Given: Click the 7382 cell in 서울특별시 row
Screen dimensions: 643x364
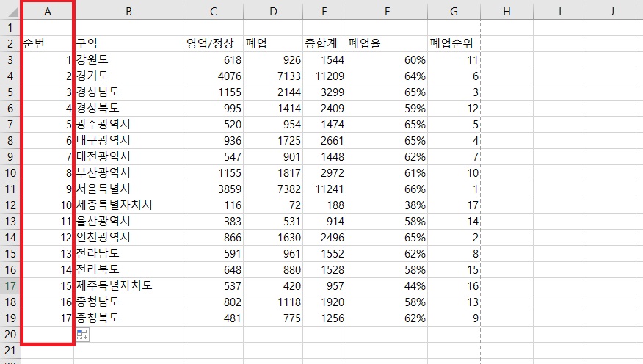Looking at the screenshot, I should pyautogui.click(x=273, y=189).
